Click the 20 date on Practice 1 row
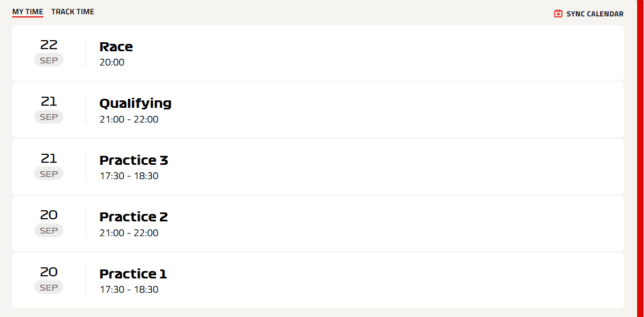The image size is (644, 317). click(49, 272)
